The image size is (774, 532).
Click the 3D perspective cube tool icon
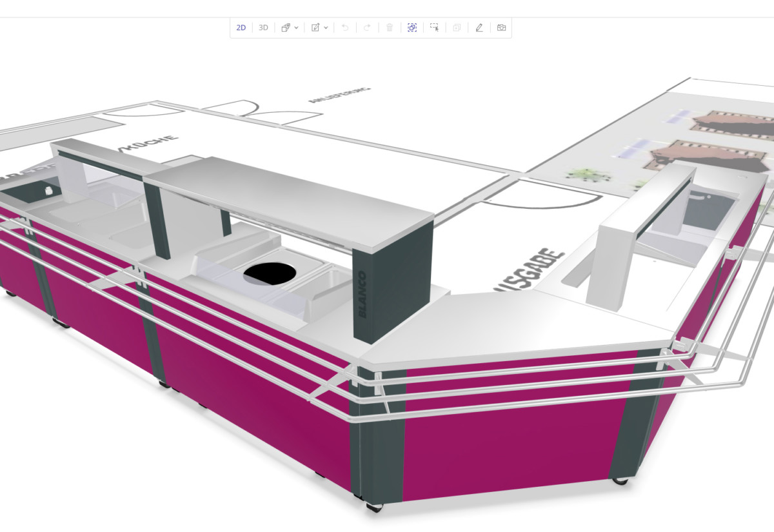pyautogui.click(x=287, y=28)
